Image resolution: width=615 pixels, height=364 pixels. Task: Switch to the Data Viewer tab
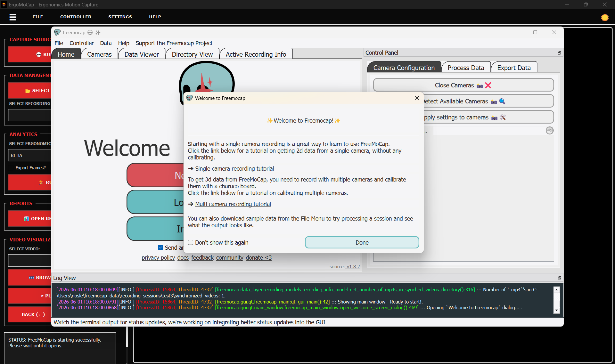(x=142, y=54)
